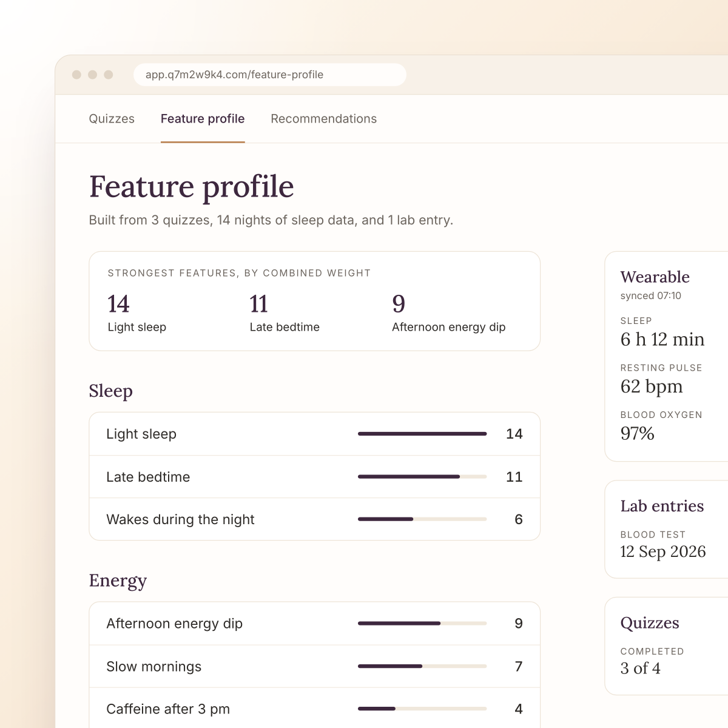Click the Late bedtime caption in summary card
The width and height of the screenshot is (728, 728).
pyautogui.click(x=285, y=327)
